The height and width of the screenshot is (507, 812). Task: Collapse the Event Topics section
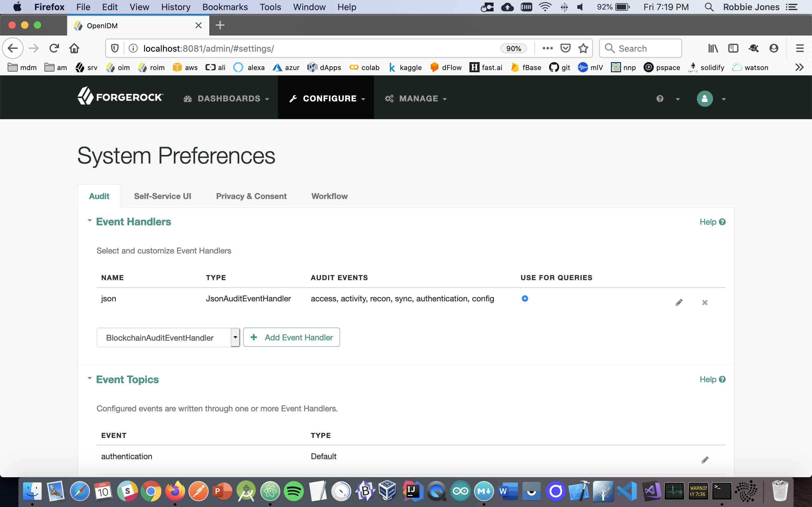(89, 378)
